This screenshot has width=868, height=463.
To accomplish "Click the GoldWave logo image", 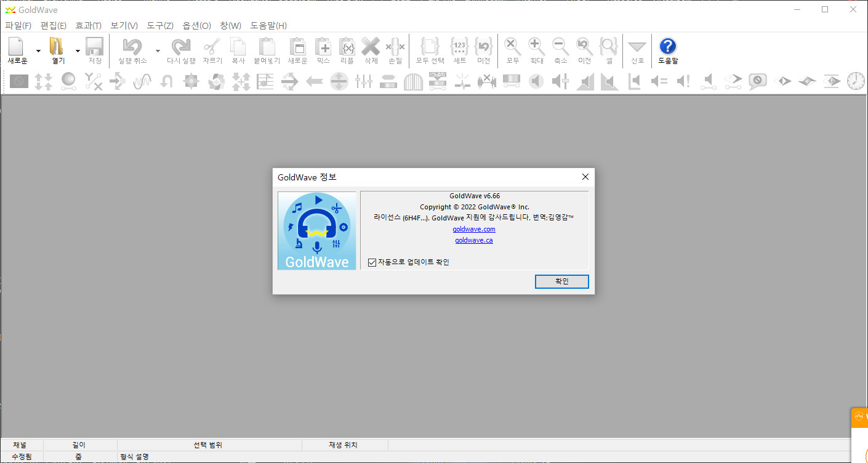I will (317, 230).
